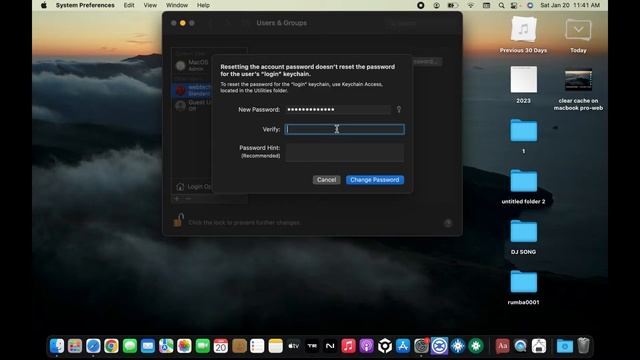The image size is (640, 360).
Task: Launch Google Chrome from the Dock
Action: click(x=111, y=346)
